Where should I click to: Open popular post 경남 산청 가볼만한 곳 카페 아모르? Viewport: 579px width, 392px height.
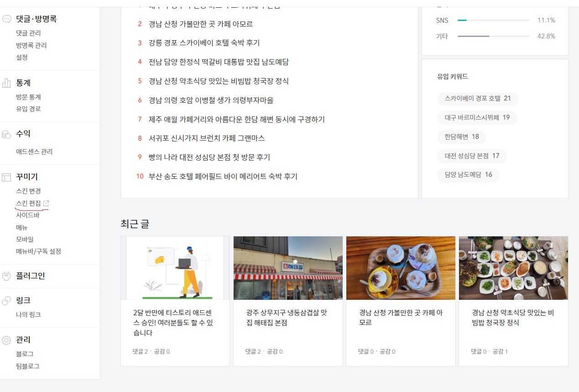(x=201, y=24)
